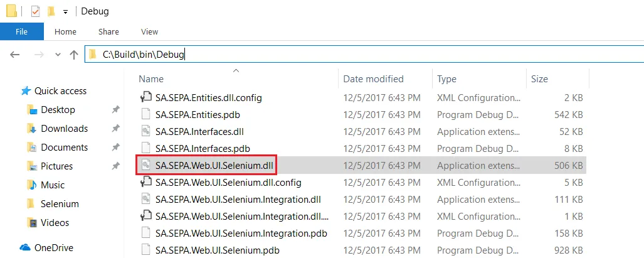Unpin Desktop using its pin icon

115,110
